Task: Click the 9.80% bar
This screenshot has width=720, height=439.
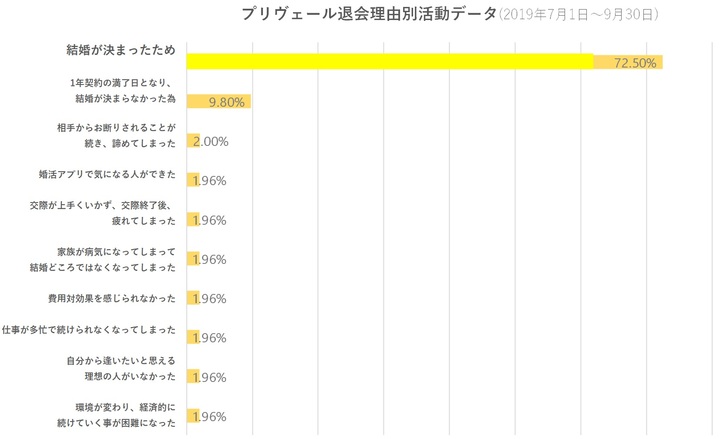Action: pos(218,101)
